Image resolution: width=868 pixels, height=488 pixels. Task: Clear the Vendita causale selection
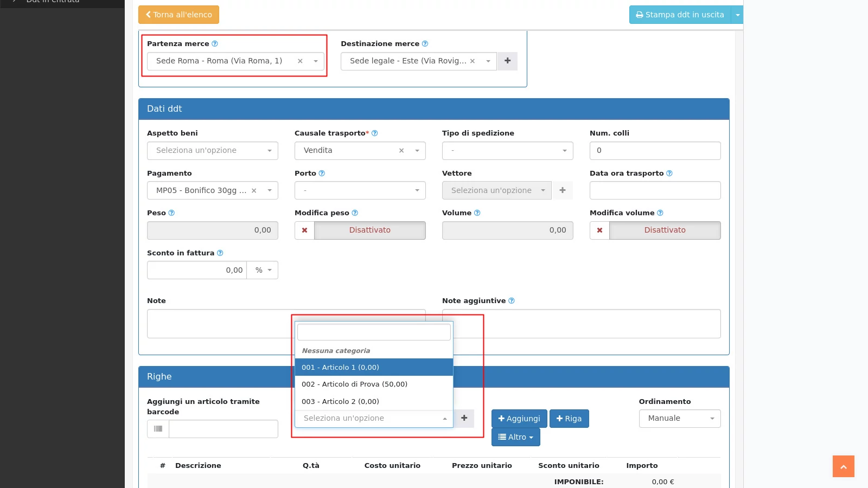401,151
